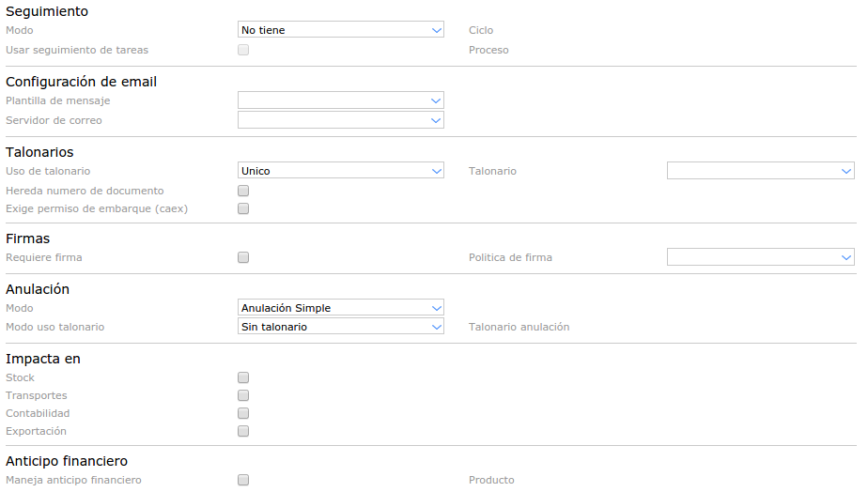
Task: Click the Talonario anulación label
Action: (519, 327)
